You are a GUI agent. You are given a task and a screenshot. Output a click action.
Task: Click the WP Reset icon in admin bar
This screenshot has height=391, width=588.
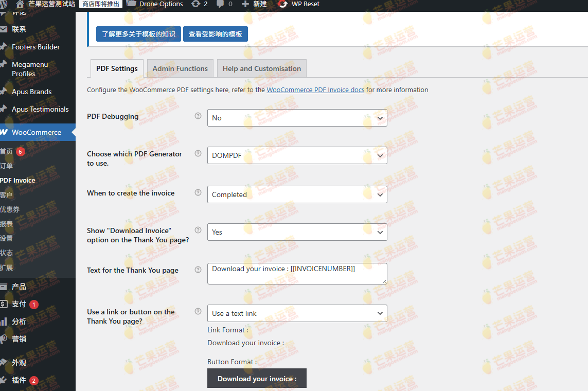[282, 4]
